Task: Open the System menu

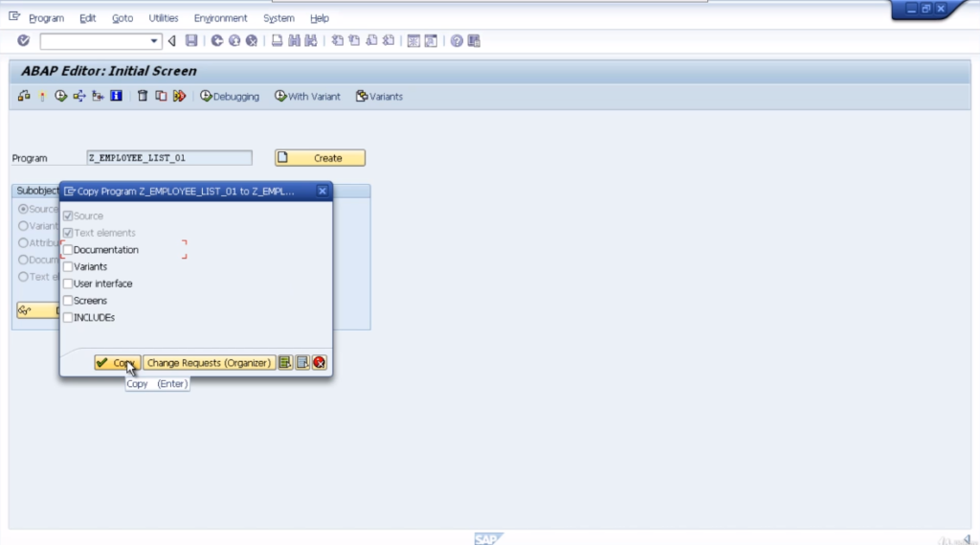Action: 278,18
